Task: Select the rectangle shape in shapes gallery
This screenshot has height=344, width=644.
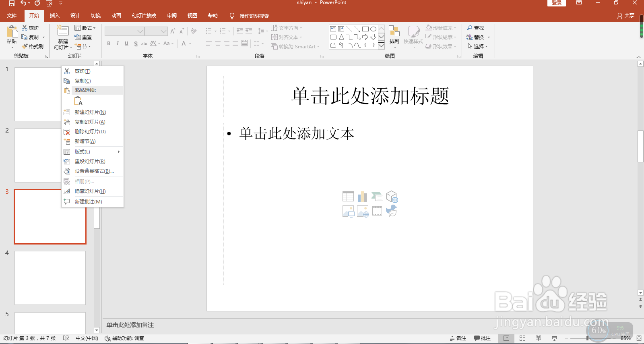Action: 365,29
